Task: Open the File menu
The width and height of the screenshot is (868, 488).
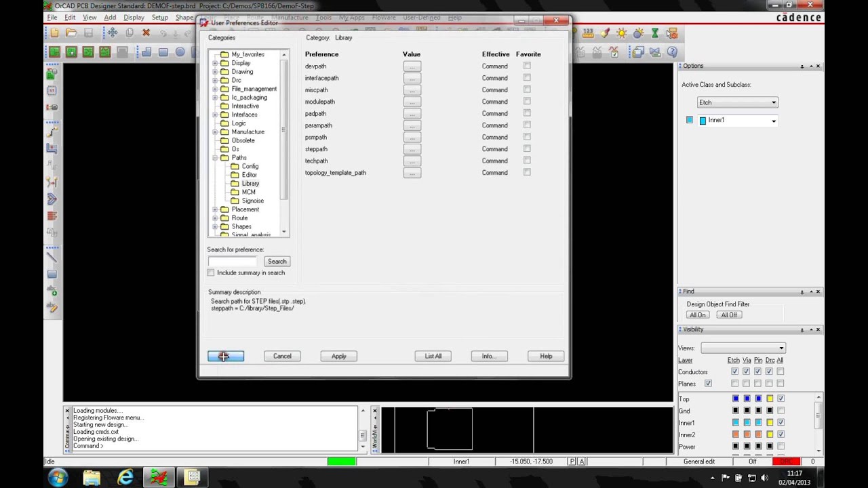Action: click(x=52, y=18)
